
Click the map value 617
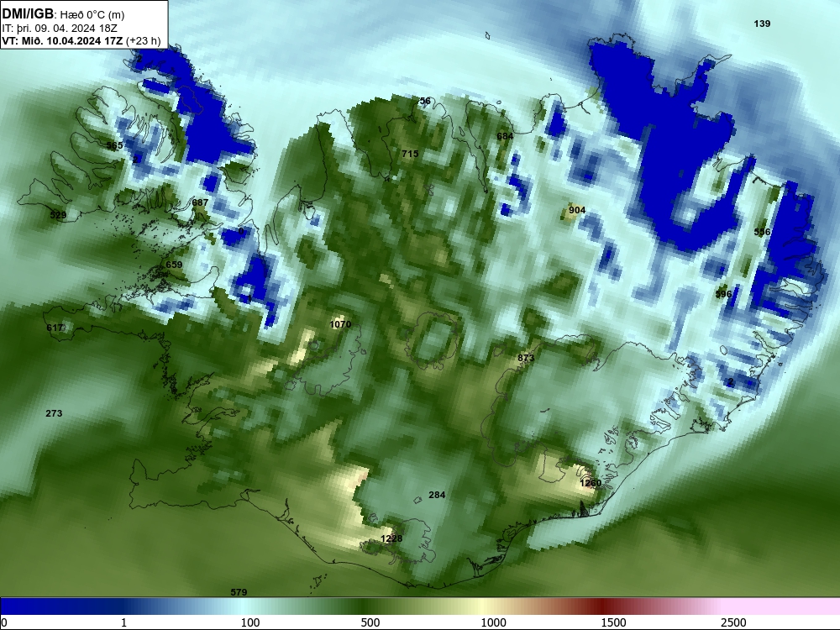pyautogui.click(x=55, y=328)
